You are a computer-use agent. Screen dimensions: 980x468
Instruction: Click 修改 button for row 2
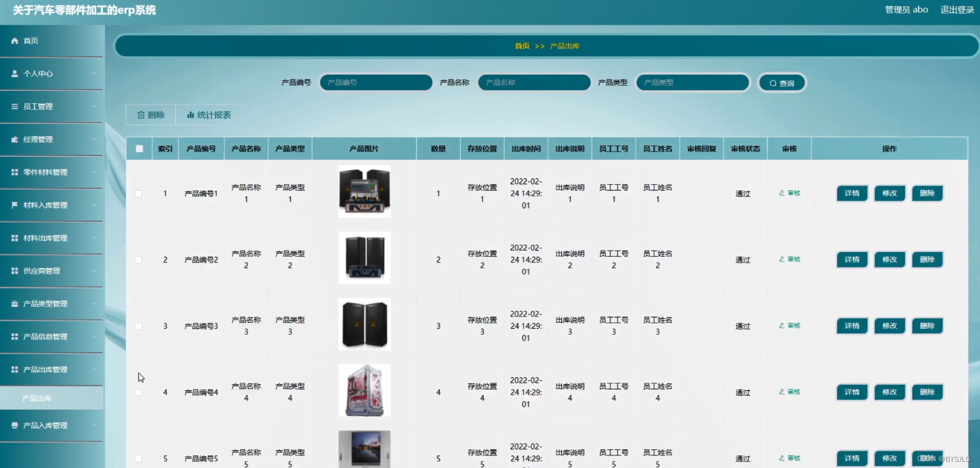coord(890,260)
